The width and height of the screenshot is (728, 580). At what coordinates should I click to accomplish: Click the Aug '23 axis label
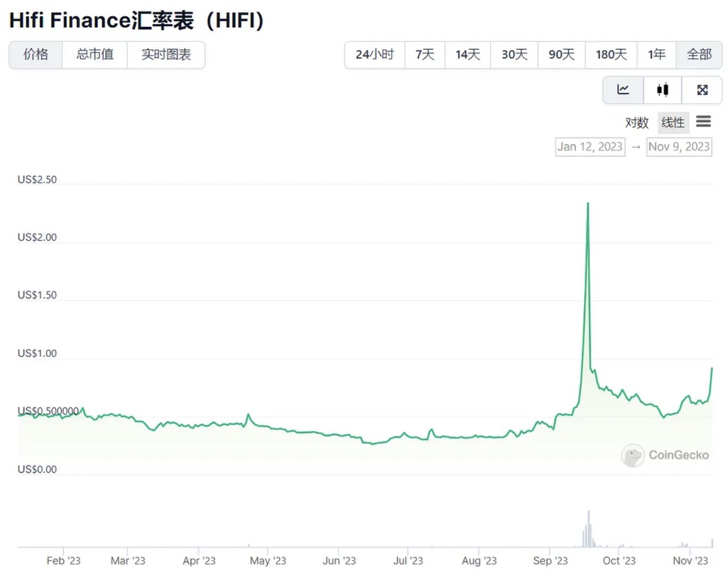479,561
